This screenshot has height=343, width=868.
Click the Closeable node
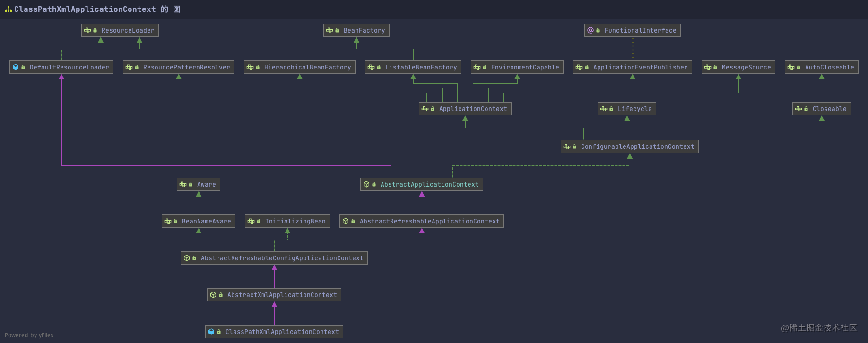[x=822, y=109]
